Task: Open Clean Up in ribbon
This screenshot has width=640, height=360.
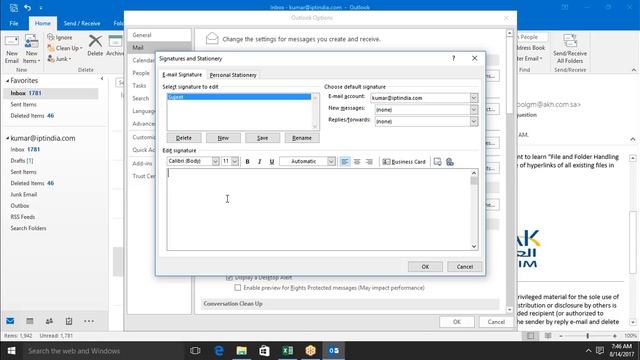Action: (x=65, y=48)
